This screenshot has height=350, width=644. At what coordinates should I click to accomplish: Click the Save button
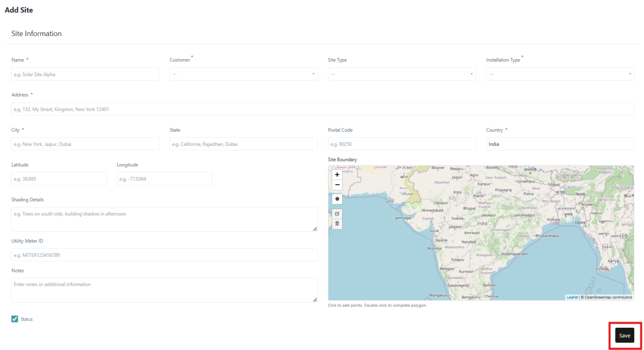point(624,335)
